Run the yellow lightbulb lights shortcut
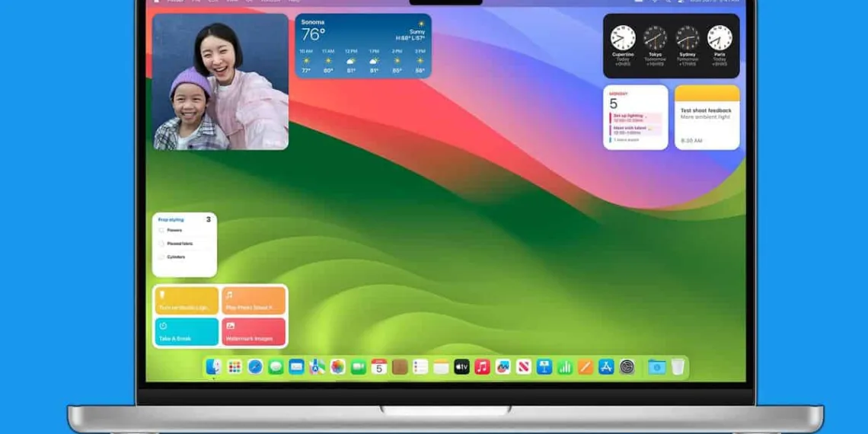Screen dimensions: 868x434 pyautogui.click(x=187, y=300)
